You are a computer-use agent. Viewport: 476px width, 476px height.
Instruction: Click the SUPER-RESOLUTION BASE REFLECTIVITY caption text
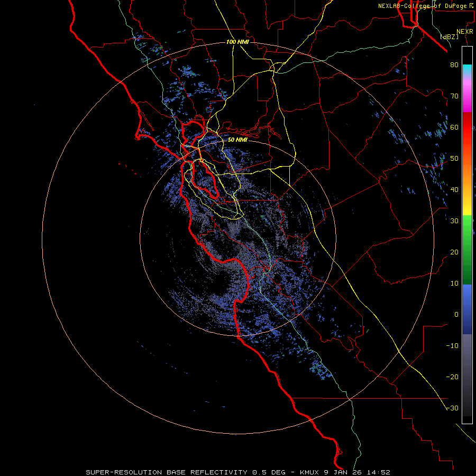tap(167, 472)
